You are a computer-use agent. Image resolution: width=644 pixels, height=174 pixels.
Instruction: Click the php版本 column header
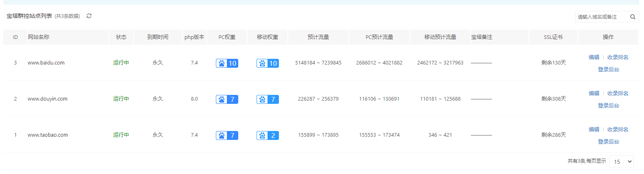point(194,37)
